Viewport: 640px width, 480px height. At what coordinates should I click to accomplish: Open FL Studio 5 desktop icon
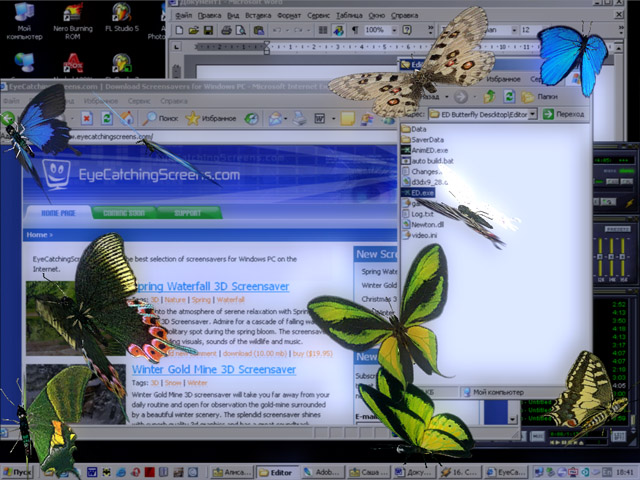(x=122, y=18)
